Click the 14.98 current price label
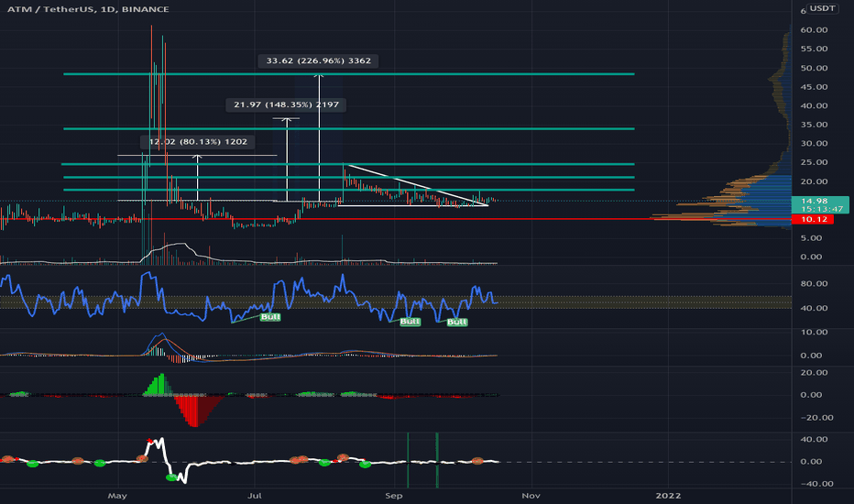This screenshot has height=504, width=854. 815,201
